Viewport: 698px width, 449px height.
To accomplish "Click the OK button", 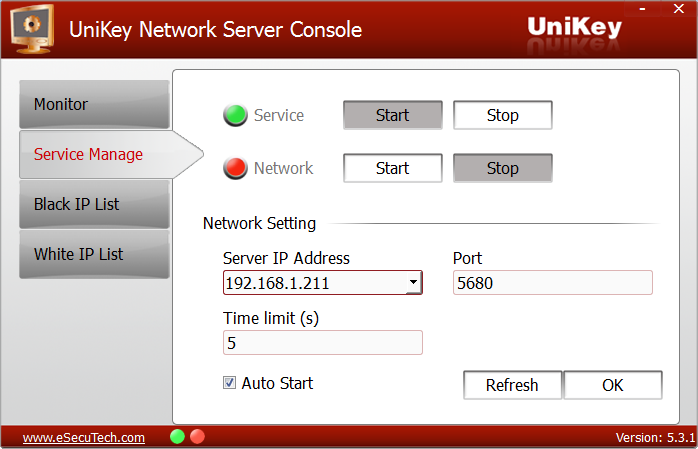I will (x=613, y=385).
